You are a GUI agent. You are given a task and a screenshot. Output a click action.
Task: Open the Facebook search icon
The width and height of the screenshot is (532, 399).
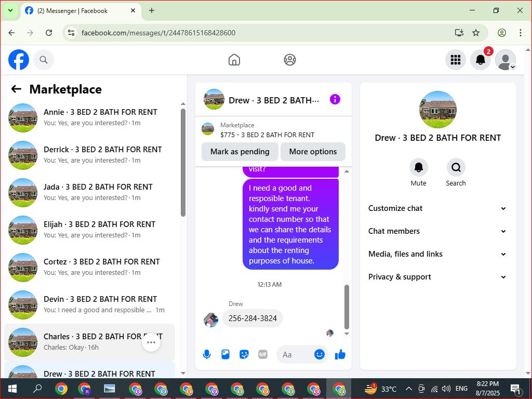click(x=44, y=60)
